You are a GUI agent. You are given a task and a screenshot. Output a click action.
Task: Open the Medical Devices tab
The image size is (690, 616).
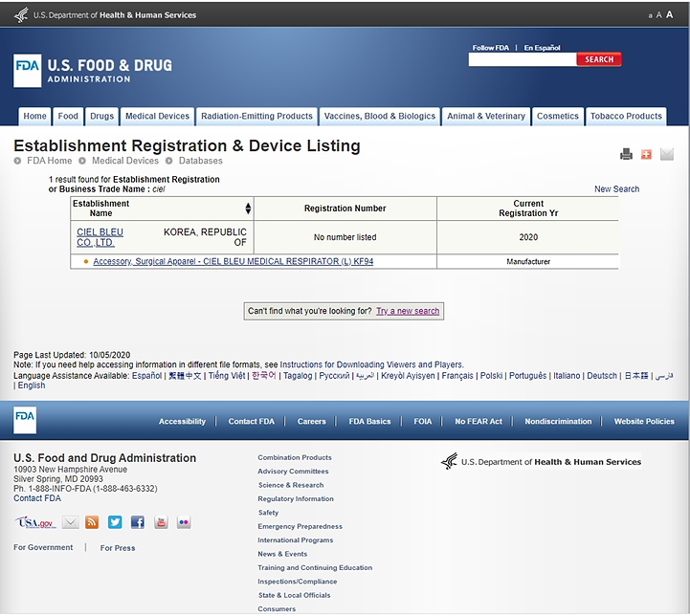click(x=157, y=116)
